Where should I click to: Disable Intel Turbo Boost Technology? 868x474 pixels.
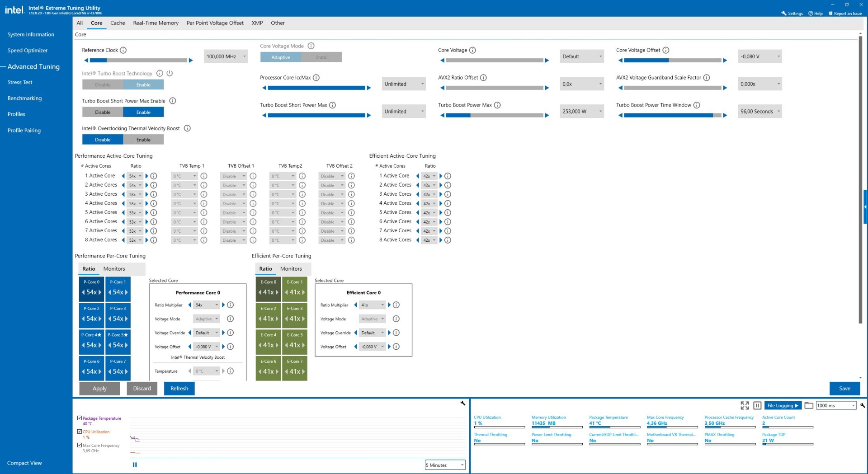[103, 85]
